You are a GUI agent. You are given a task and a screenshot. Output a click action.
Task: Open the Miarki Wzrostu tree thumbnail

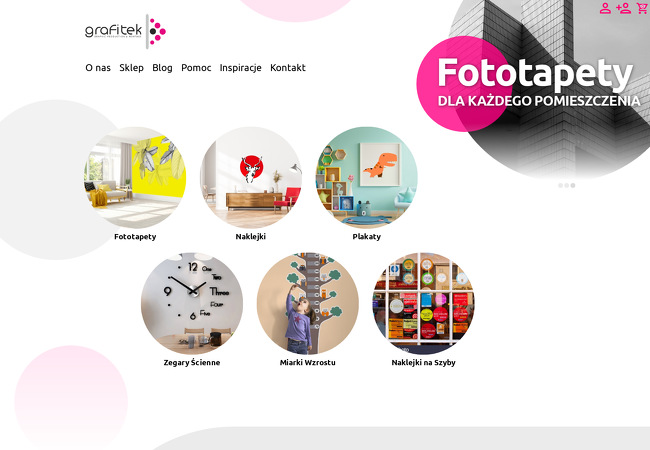[x=308, y=303]
